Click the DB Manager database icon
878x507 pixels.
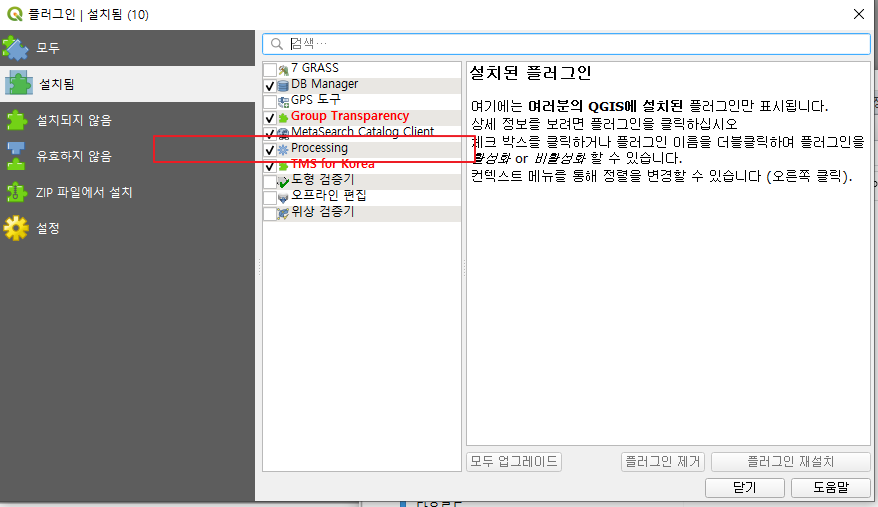pyautogui.click(x=283, y=86)
